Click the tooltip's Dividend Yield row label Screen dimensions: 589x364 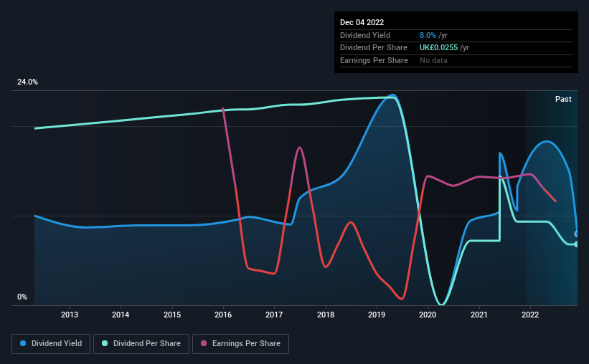[x=365, y=35]
